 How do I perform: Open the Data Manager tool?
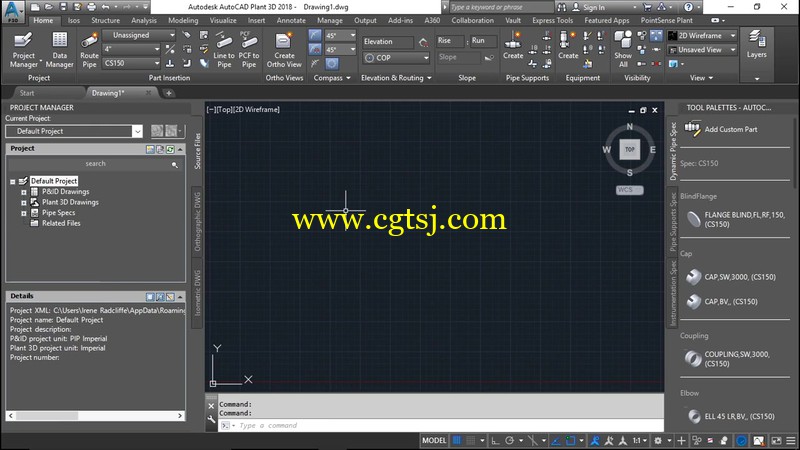tap(60, 49)
